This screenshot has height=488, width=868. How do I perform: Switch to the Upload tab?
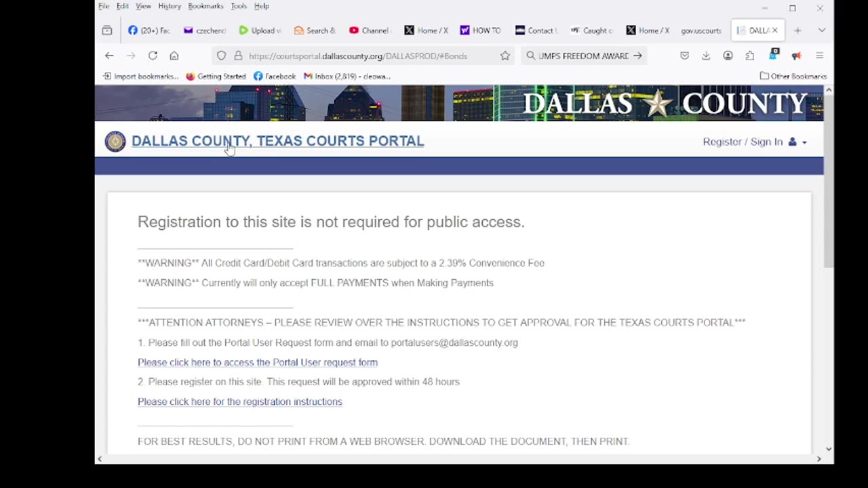tap(260, 30)
